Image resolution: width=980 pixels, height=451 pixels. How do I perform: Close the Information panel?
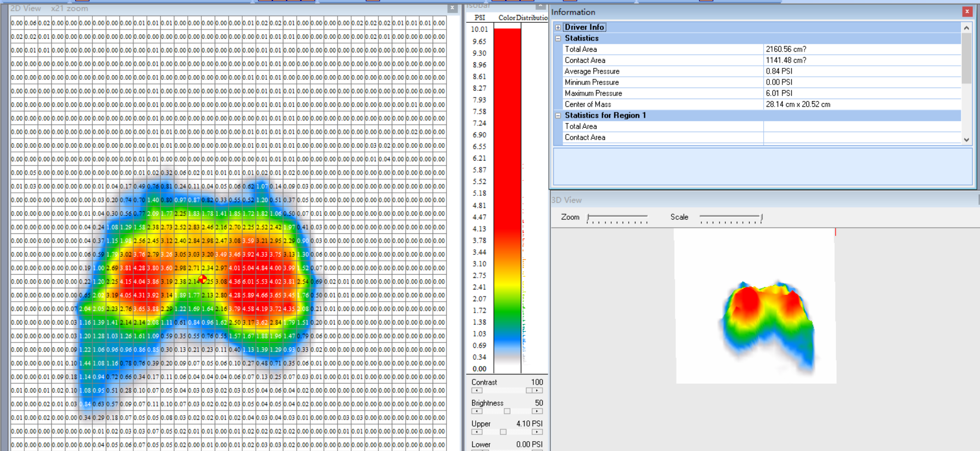967,11
